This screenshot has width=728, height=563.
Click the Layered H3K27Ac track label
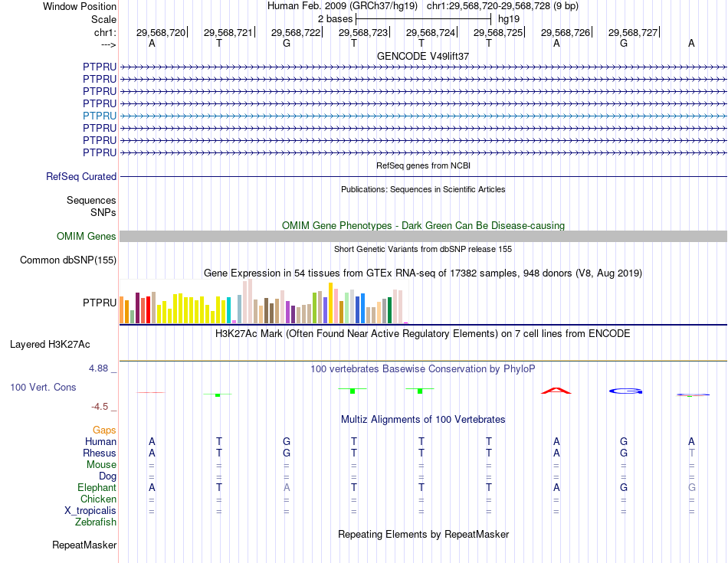pyautogui.click(x=50, y=345)
